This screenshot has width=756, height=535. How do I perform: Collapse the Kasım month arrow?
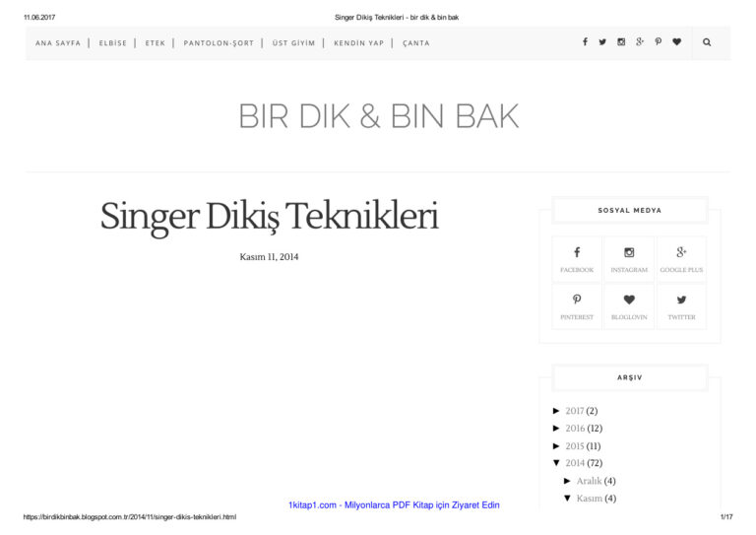[x=567, y=499]
